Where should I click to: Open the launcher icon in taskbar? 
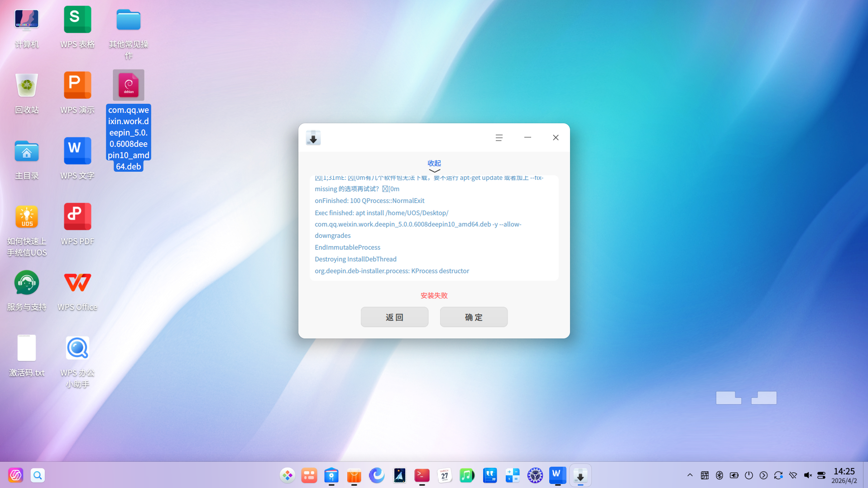16,475
